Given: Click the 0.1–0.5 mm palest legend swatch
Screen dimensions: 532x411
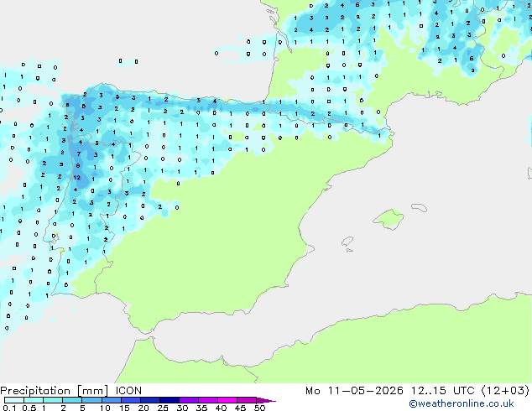Looking at the screenshot, I should click(14, 400).
